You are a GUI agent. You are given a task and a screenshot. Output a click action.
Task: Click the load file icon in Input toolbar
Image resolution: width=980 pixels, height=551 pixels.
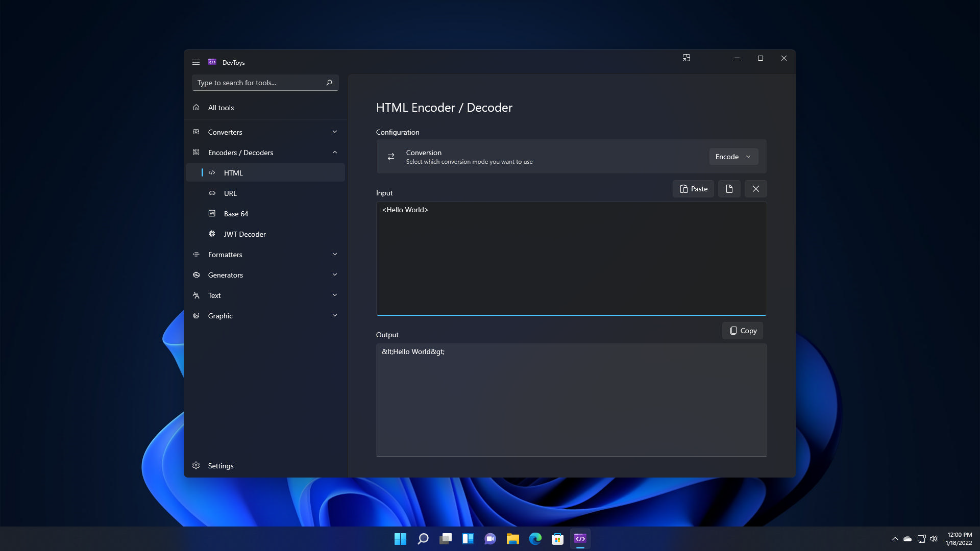pyautogui.click(x=729, y=188)
